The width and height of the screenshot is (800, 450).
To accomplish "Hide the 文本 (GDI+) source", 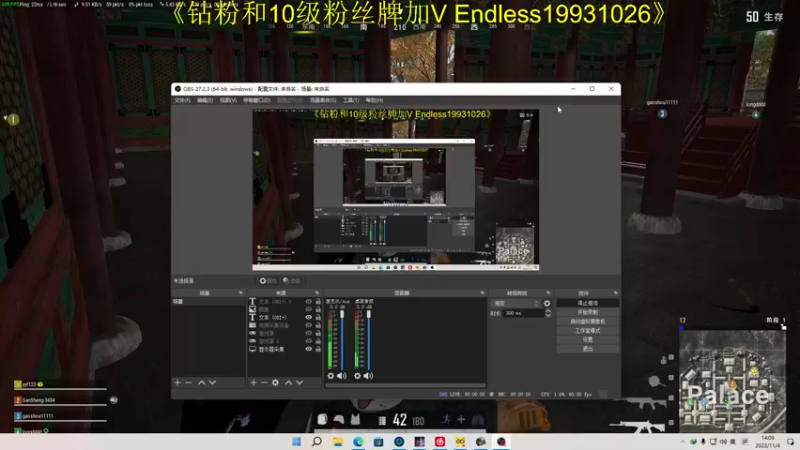I will pyautogui.click(x=309, y=317).
